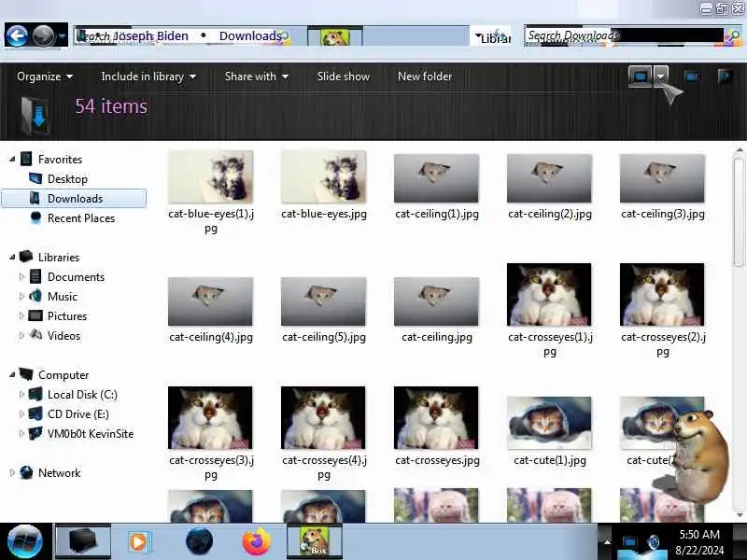
Task: Click the Music library icon
Action: click(x=35, y=296)
